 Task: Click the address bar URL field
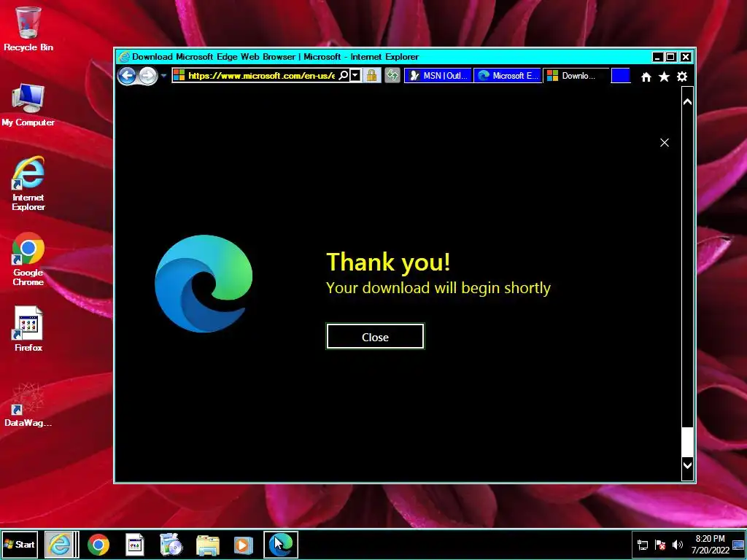261,76
